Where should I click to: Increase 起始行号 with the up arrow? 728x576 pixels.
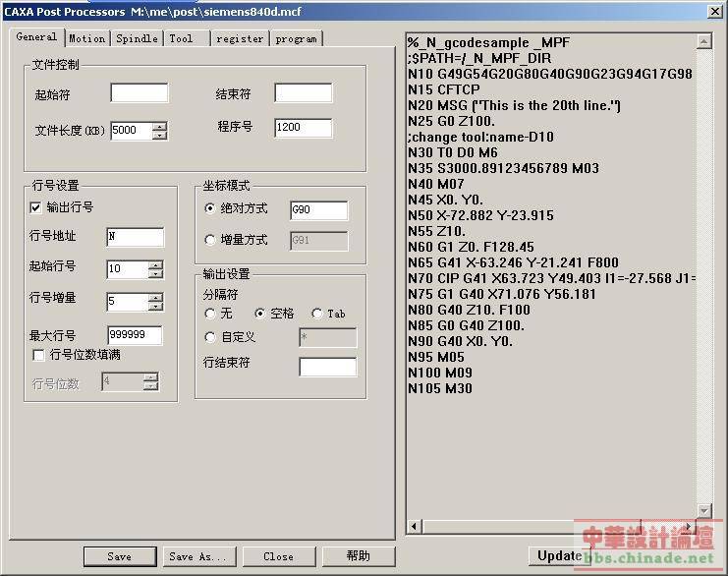tap(155, 265)
